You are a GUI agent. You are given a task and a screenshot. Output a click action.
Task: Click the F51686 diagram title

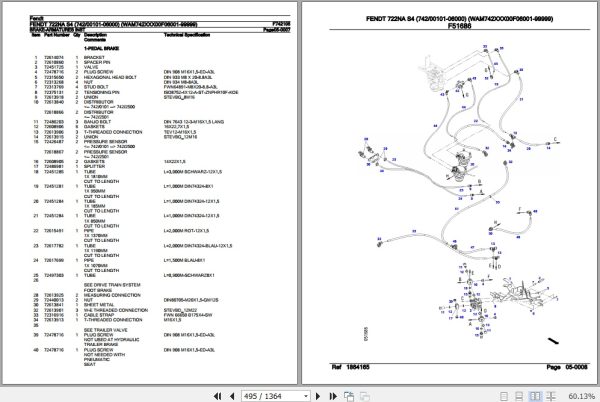click(x=460, y=26)
